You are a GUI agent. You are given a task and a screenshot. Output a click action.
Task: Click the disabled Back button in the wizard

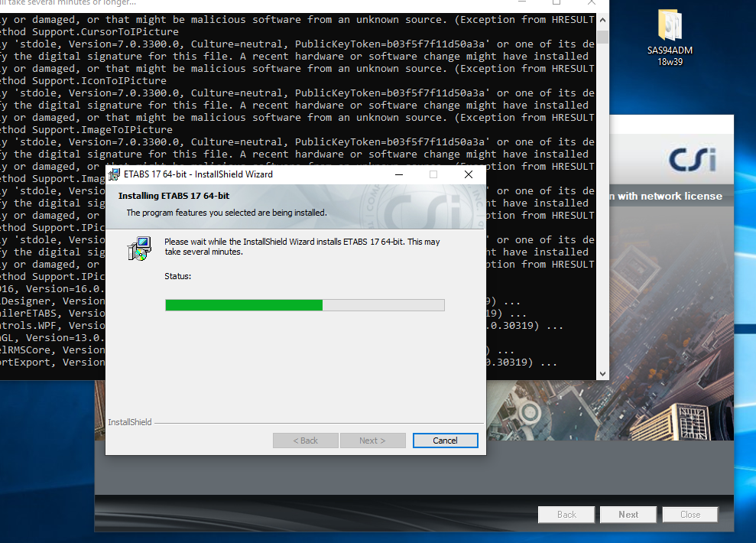(306, 441)
